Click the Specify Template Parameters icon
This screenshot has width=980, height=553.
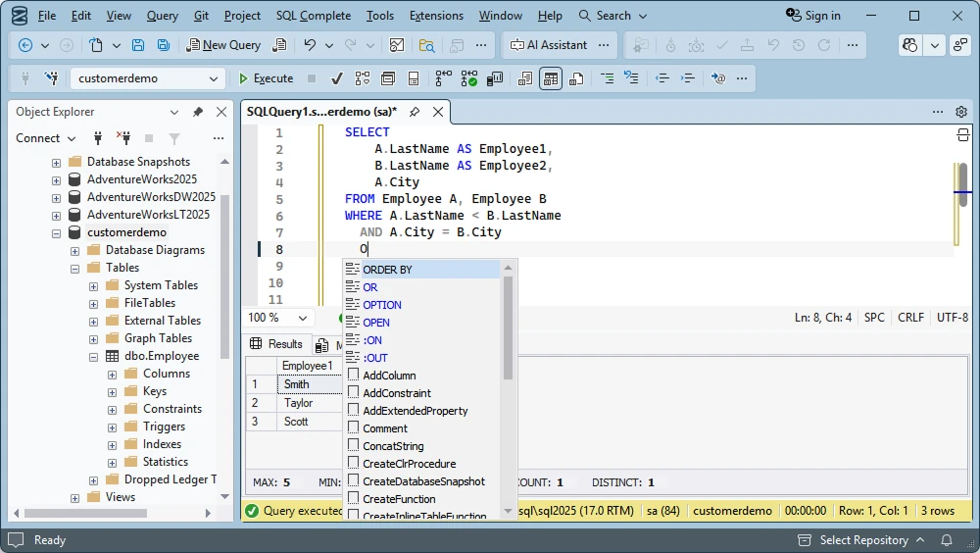[718, 78]
